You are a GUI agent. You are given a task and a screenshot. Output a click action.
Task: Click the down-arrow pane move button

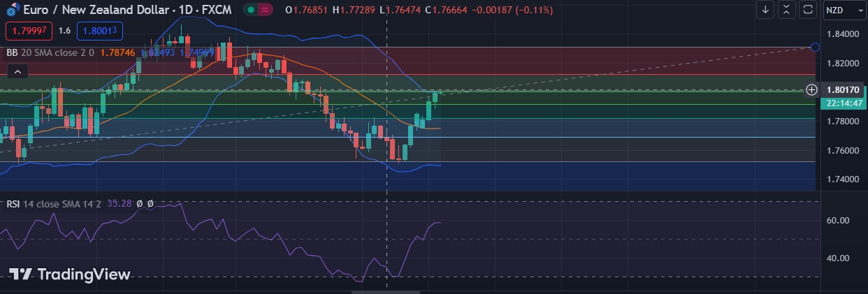click(x=766, y=10)
